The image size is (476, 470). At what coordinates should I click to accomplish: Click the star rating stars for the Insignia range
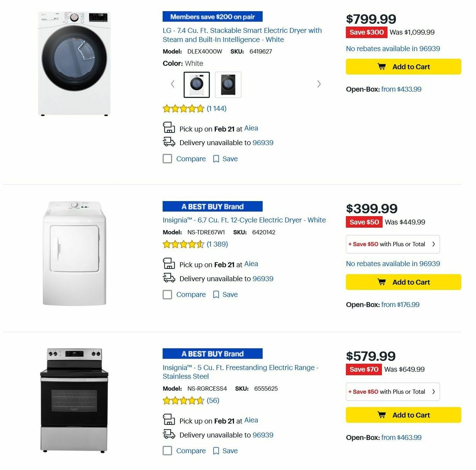click(183, 401)
